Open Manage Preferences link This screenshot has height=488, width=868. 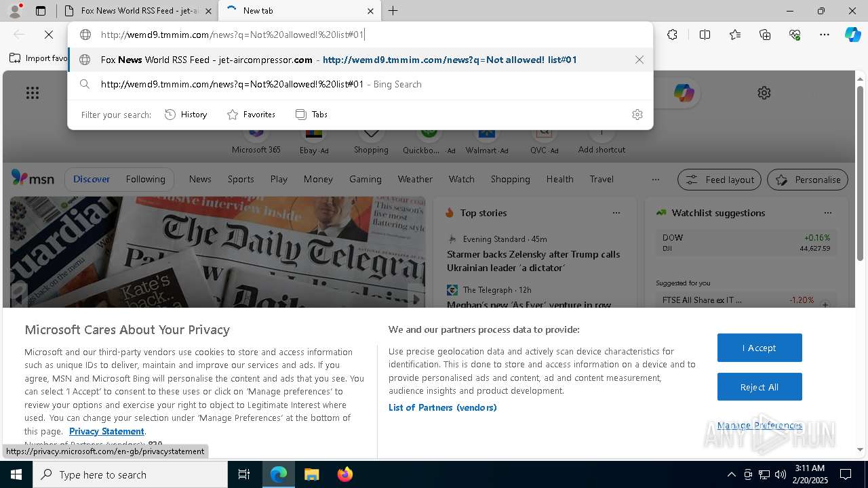759,425
